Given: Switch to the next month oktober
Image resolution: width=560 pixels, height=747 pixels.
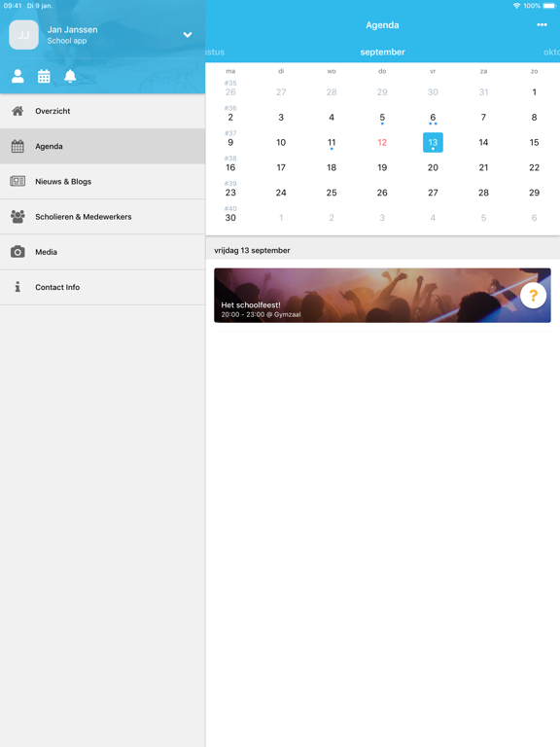Looking at the screenshot, I should (x=551, y=52).
